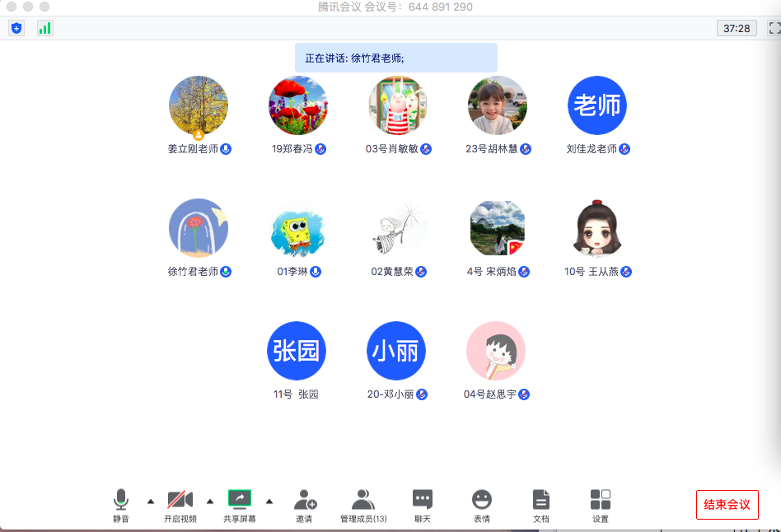781x532 pixels.
Task: Expand video options arrow beside camera
Action: point(209,501)
